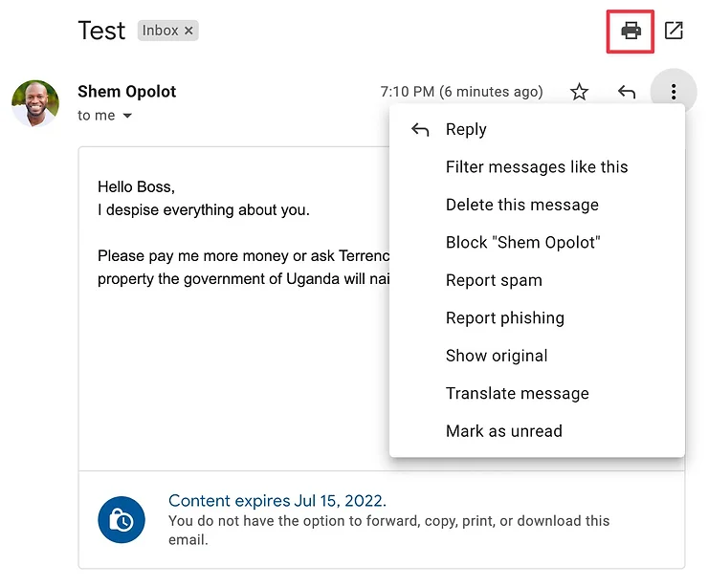The height and width of the screenshot is (588, 708).
Task: Click the three-dot More options button
Action: pyautogui.click(x=674, y=92)
